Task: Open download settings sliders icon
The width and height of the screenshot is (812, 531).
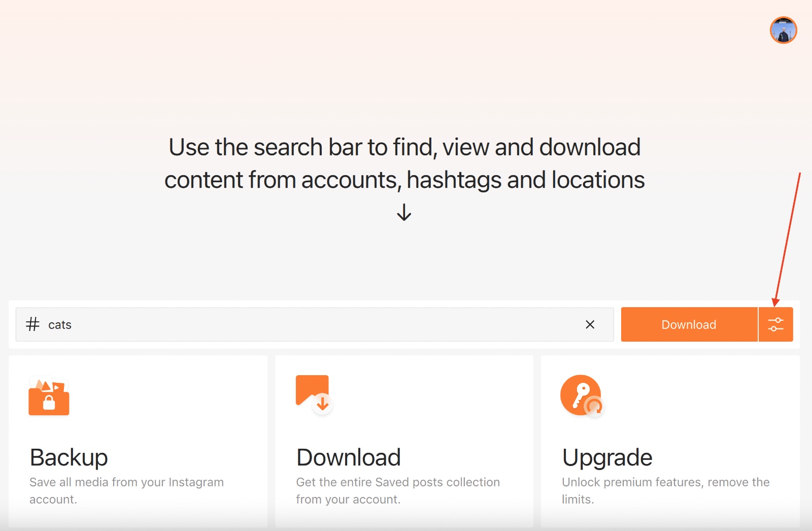Action: (x=775, y=324)
